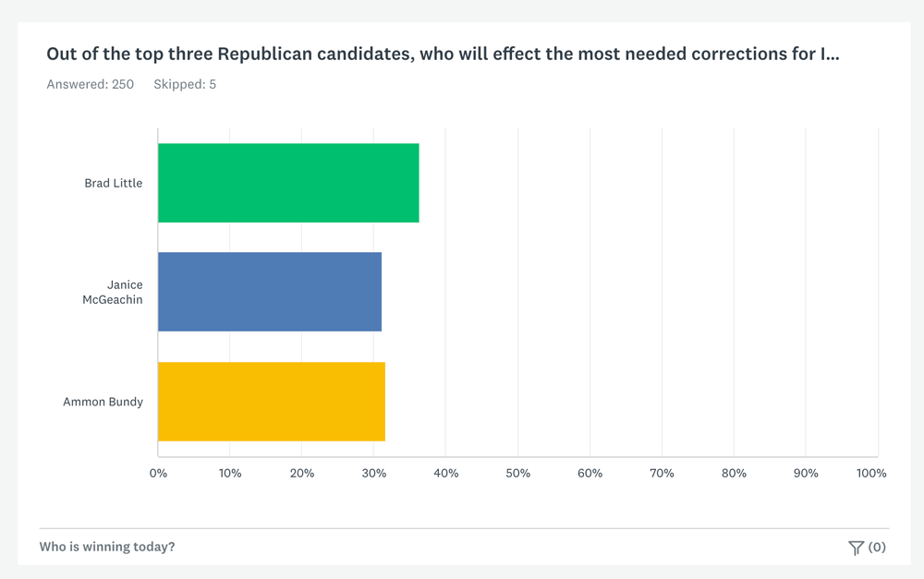Screen dimensions: 924x579
Task: Open the "Who is winning today?" text
Action: coord(107,547)
